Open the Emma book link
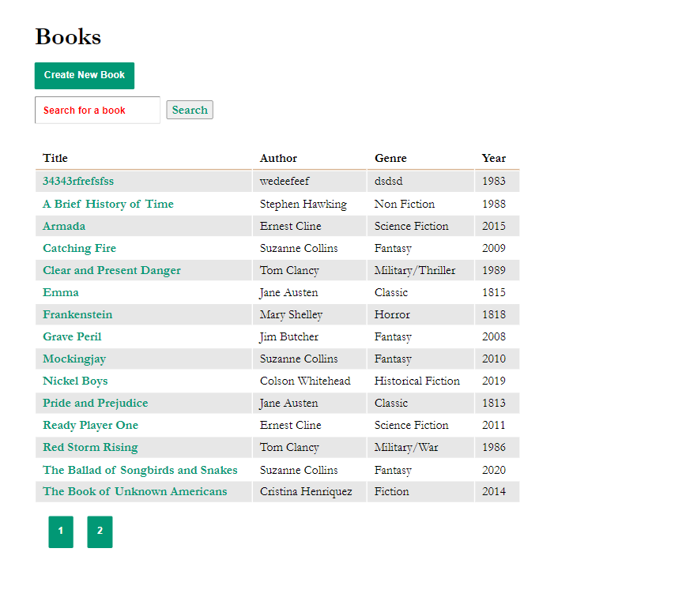Screen dimensions: 686x616 tap(61, 293)
